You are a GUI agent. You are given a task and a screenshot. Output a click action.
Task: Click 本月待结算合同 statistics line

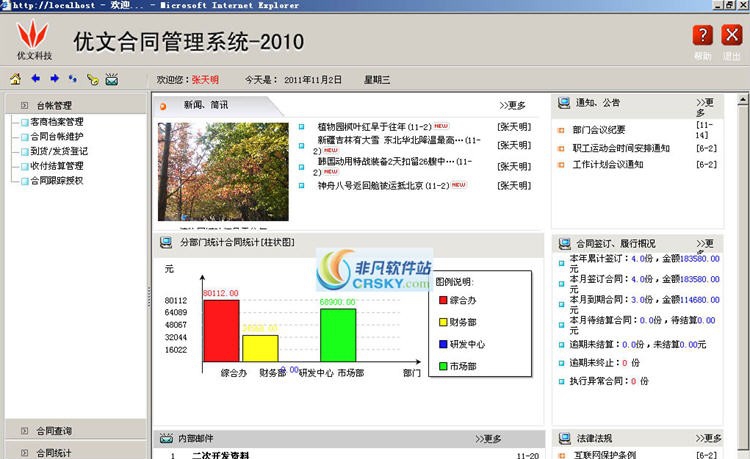[642, 325]
